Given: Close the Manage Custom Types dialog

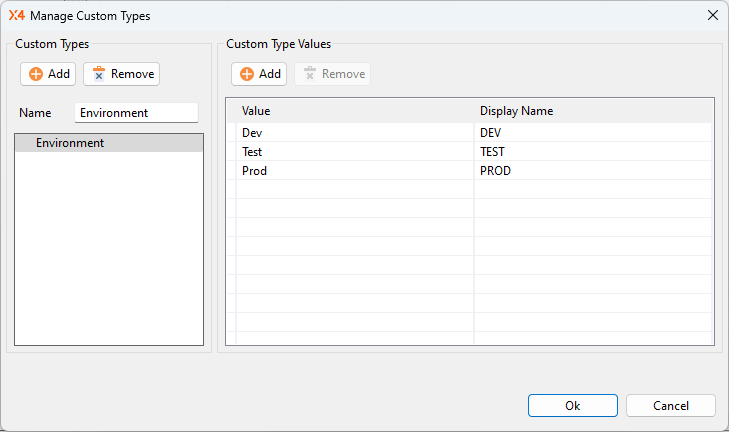Looking at the screenshot, I should (x=713, y=15).
